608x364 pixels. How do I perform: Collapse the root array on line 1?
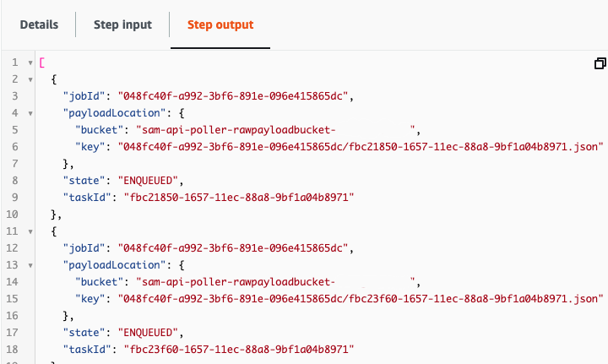[30, 62]
